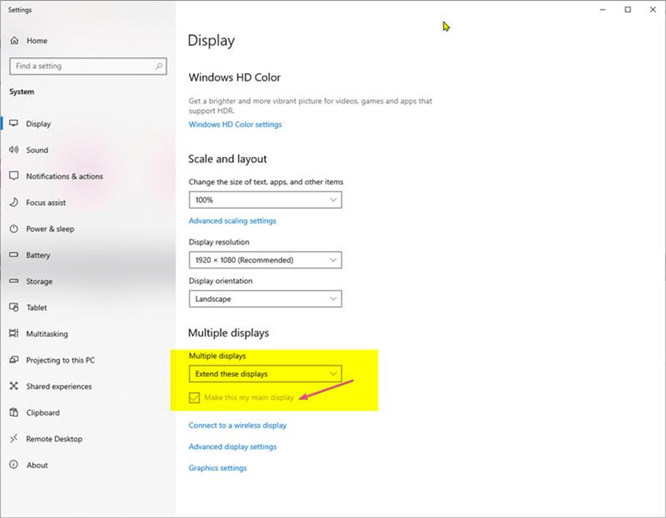Open Power & sleep icon
Screen dimensions: 666x518
click(x=14, y=229)
